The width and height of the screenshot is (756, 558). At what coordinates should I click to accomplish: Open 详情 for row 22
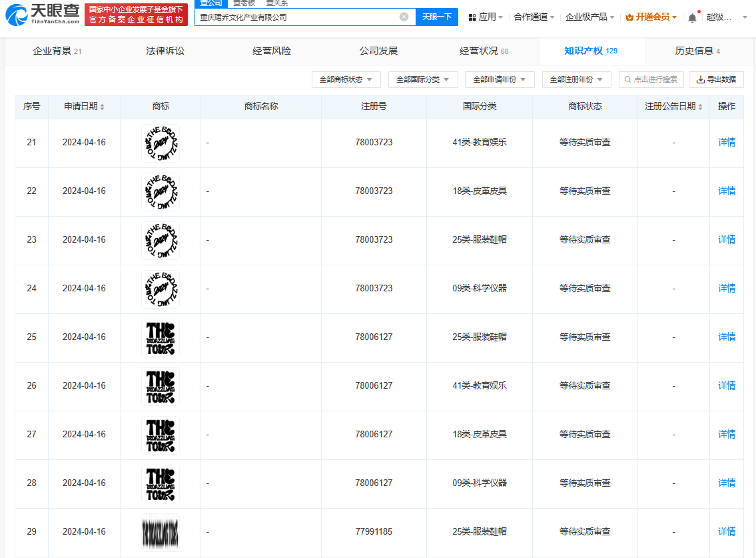[x=727, y=191]
